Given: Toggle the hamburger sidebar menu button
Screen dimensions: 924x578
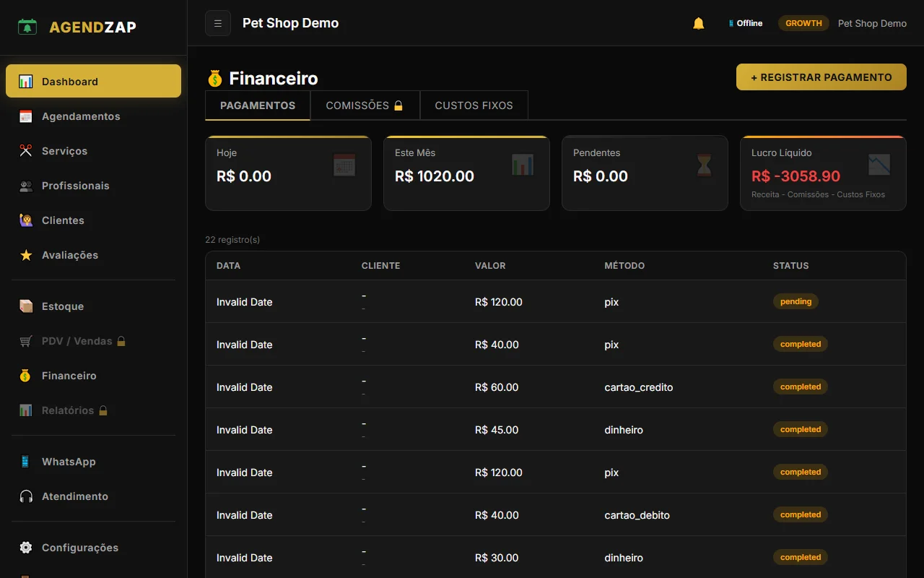Looking at the screenshot, I should tap(218, 23).
